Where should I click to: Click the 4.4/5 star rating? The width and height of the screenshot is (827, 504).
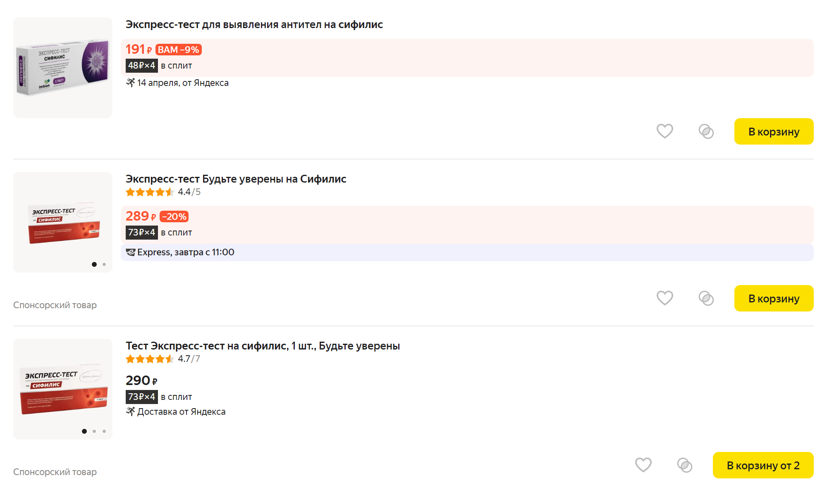pyautogui.click(x=163, y=192)
